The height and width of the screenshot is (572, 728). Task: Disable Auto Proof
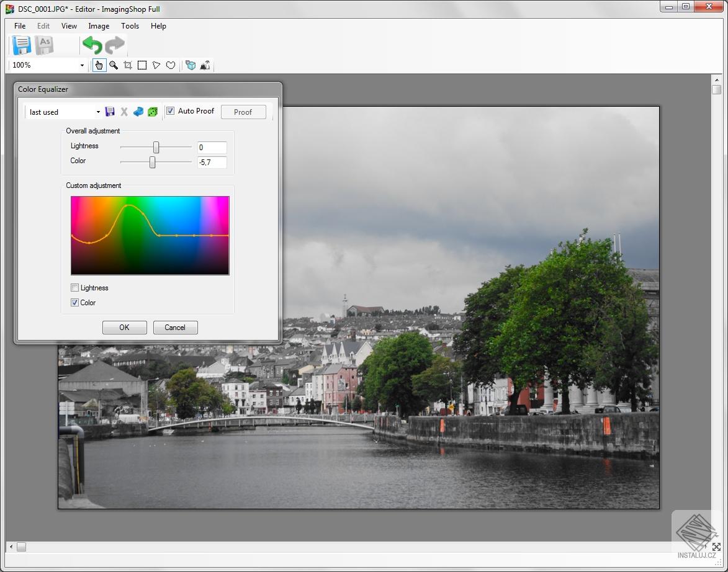(x=169, y=111)
